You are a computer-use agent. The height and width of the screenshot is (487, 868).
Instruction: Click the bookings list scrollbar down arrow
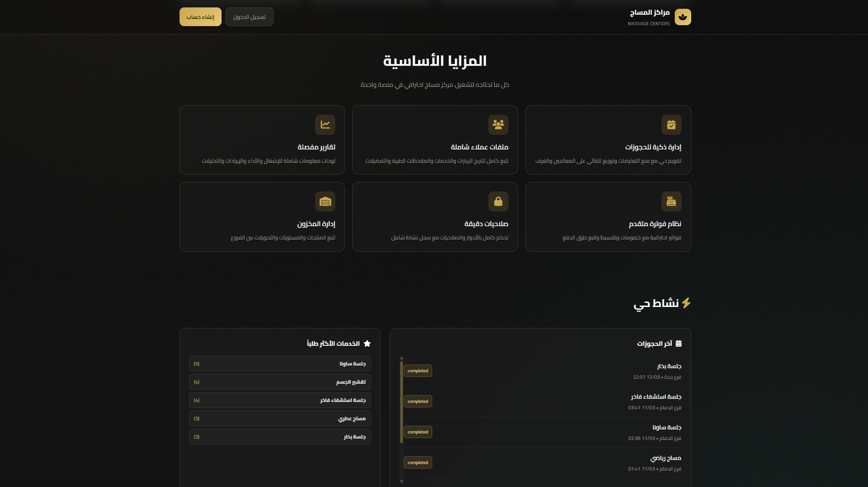[x=401, y=481]
